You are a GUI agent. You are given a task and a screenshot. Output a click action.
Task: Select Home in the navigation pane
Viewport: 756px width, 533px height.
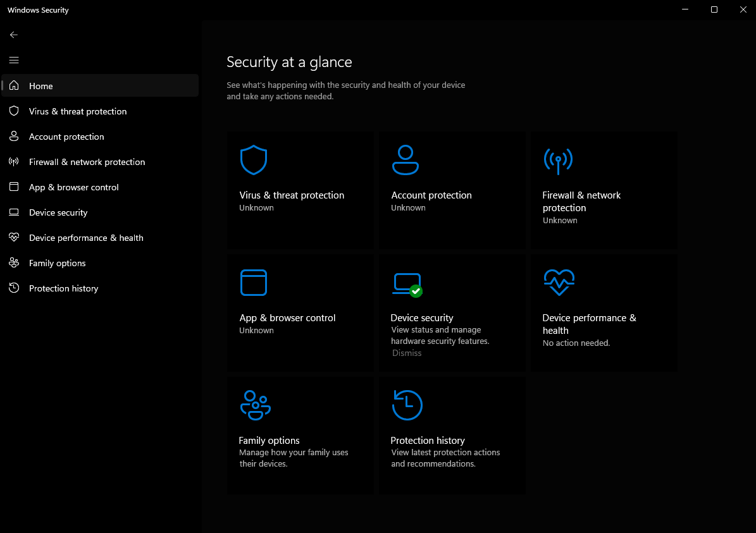[x=100, y=85]
